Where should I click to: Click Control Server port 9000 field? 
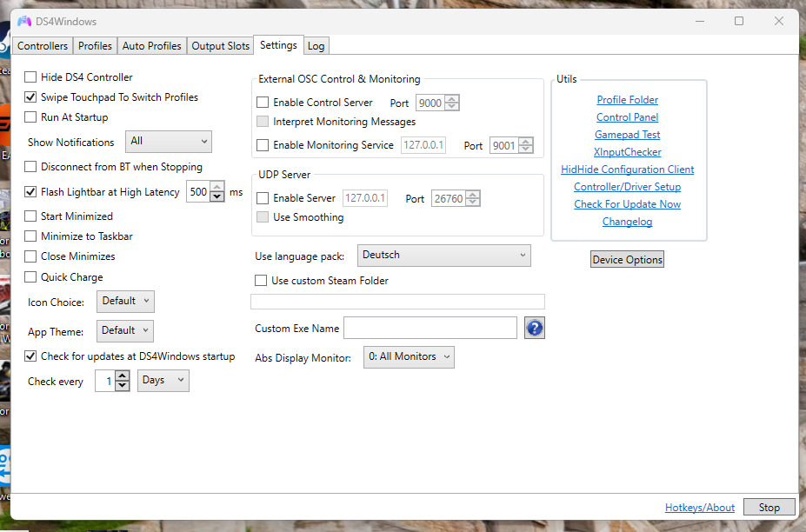430,103
